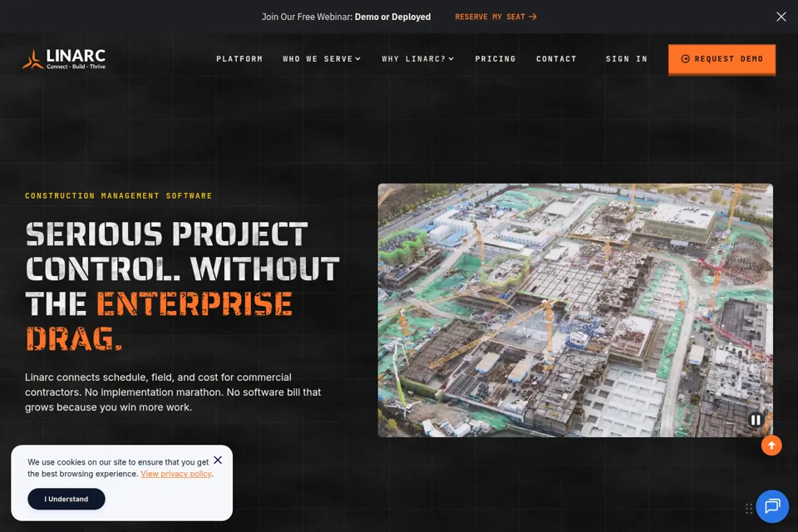Click the I Understand button
This screenshot has height=532, width=798.
coord(66,499)
